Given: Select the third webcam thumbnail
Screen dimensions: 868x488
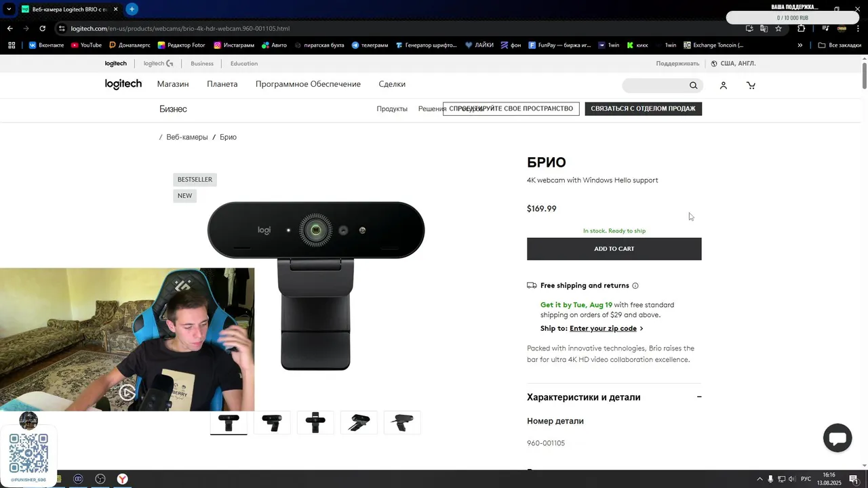Looking at the screenshot, I should click(315, 423).
